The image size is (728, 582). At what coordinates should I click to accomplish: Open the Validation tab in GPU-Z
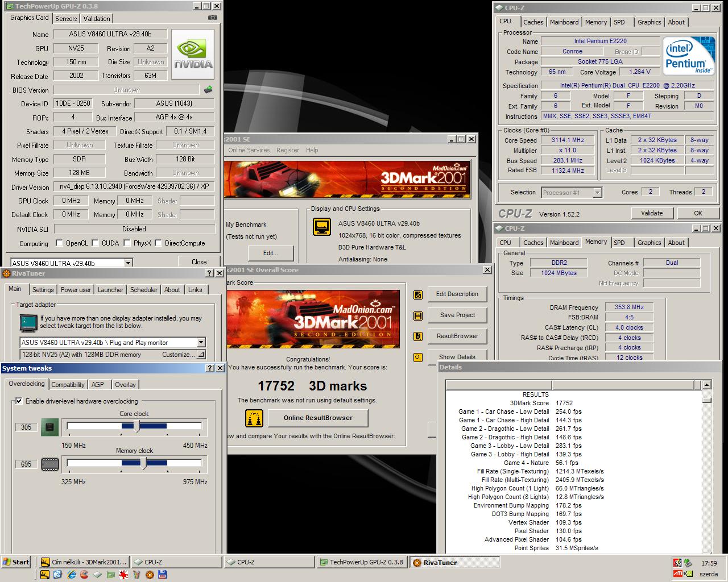[97, 19]
